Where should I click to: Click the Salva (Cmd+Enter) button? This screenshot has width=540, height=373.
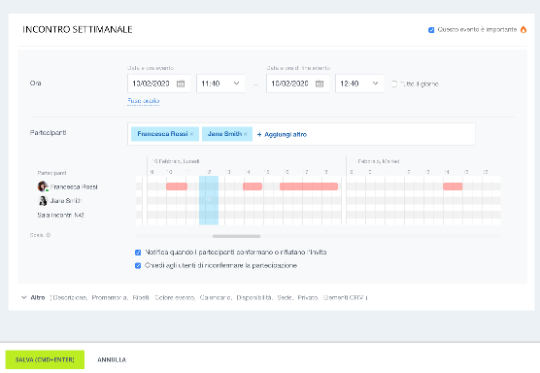click(x=45, y=360)
